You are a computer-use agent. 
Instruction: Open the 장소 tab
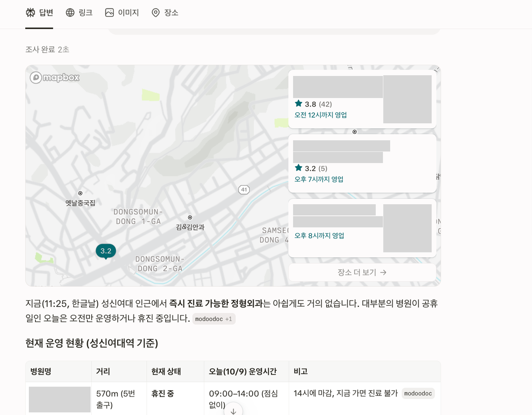click(164, 12)
